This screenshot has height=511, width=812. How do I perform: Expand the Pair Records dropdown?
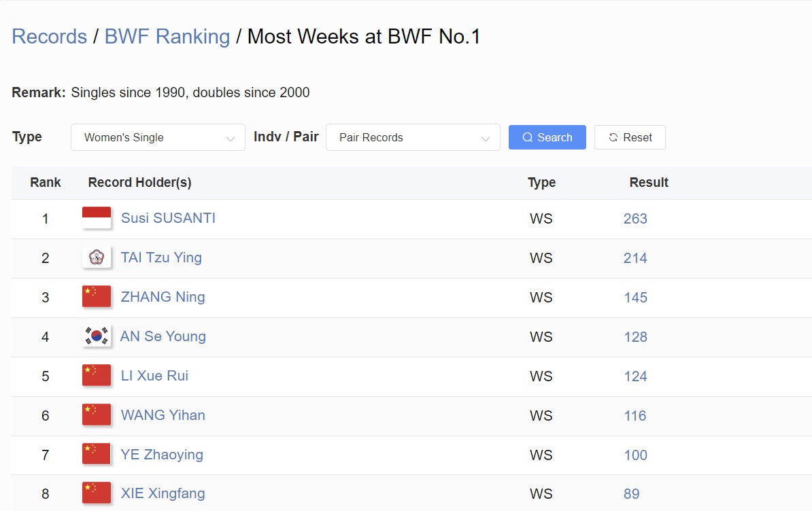tap(413, 137)
